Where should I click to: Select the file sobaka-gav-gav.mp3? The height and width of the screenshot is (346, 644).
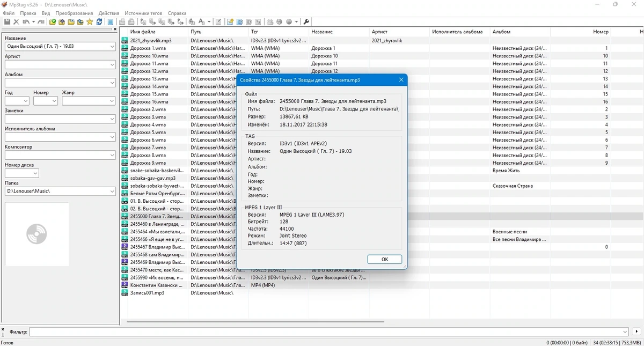(153, 178)
